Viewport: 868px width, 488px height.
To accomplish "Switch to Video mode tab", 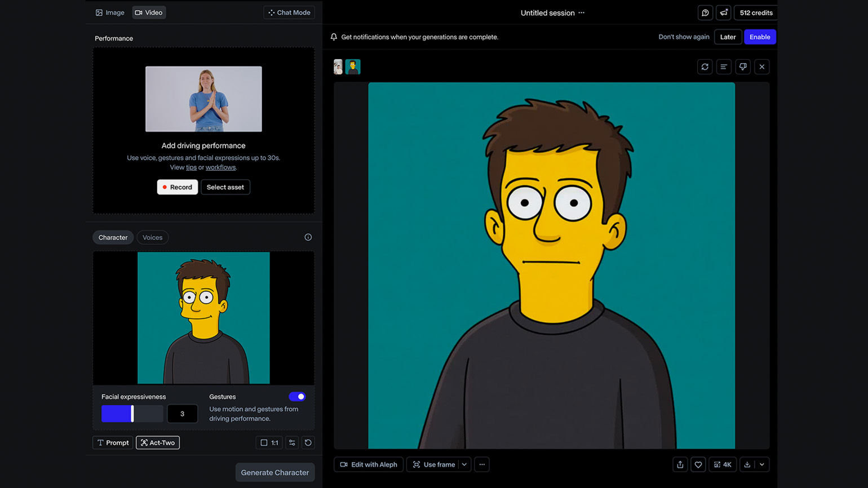I will click(x=149, y=12).
